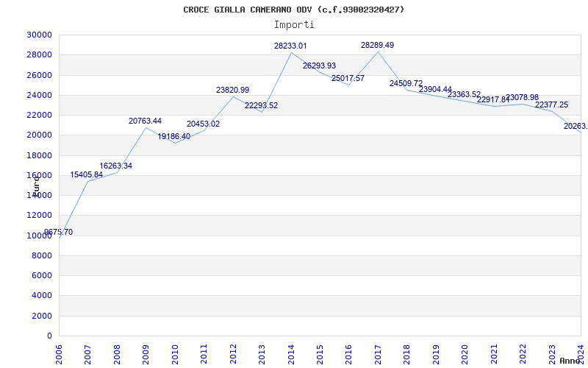Select the 28233.01 data label
588x368 pixels.
click(x=290, y=46)
